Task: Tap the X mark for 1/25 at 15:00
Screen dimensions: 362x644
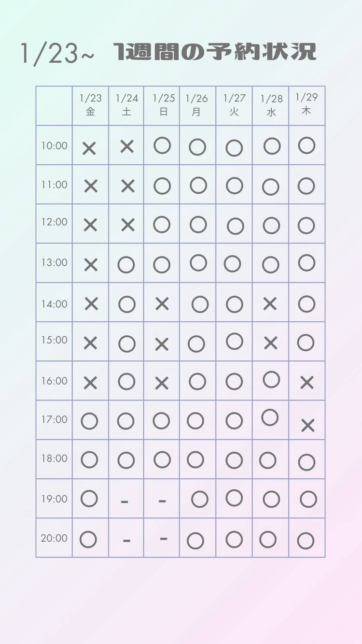Action: click(x=162, y=344)
